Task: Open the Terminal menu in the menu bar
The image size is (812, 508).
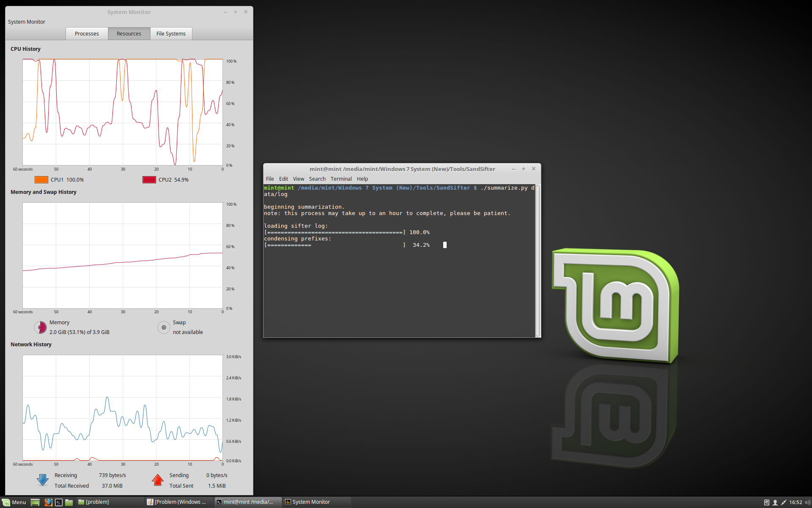Action: pos(341,179)
